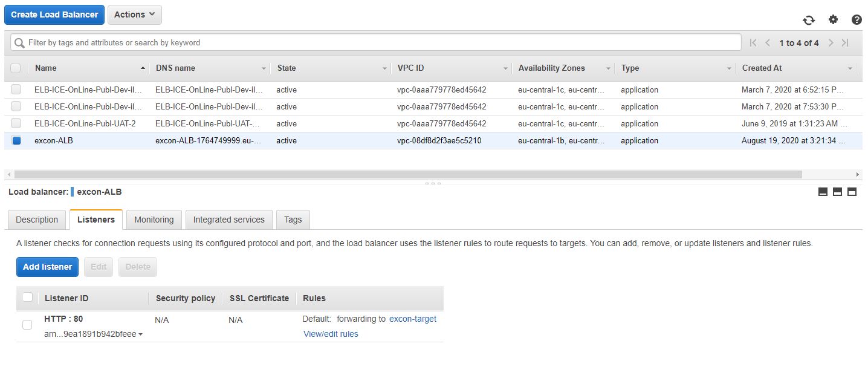Viewport: 868px width, 381px height.
Task: Toggle the excon-ALB row checkbox
Action: coord(16,140)
